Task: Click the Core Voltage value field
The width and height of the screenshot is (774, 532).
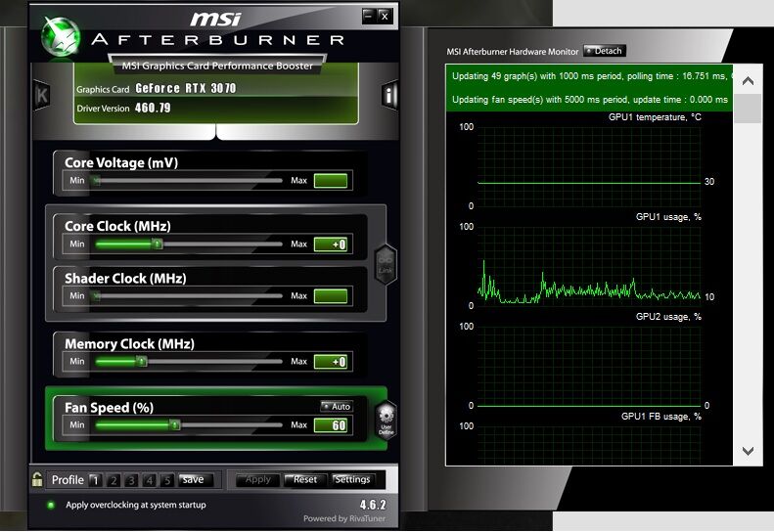Action: [x=331, y=181]
